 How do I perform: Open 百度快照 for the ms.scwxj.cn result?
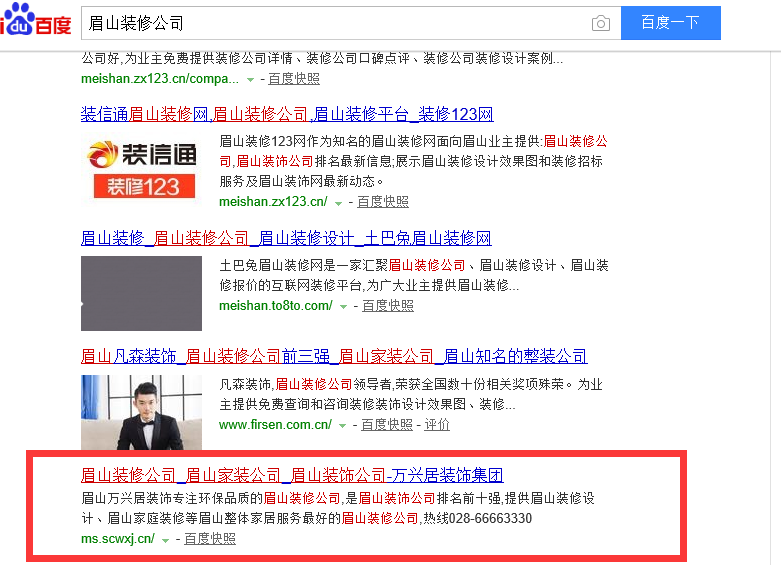(210, 539)
